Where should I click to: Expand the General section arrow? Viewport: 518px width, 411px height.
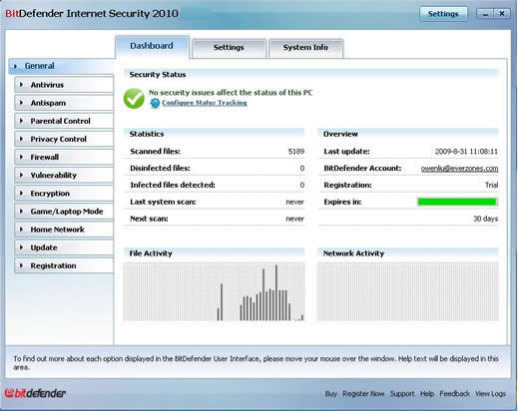[x=15, y=66]
